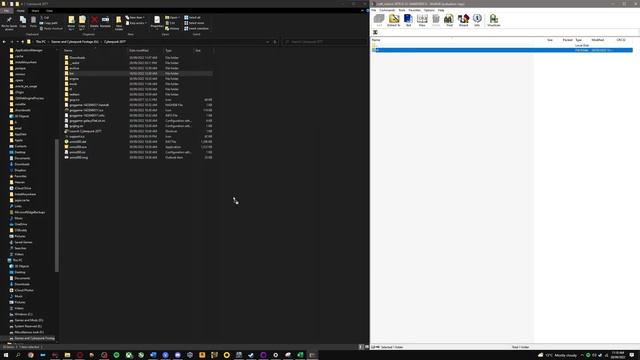Open the Commands menu in WinRAR
The width and height of the screenshot is (640, 360).
(387, 10)
